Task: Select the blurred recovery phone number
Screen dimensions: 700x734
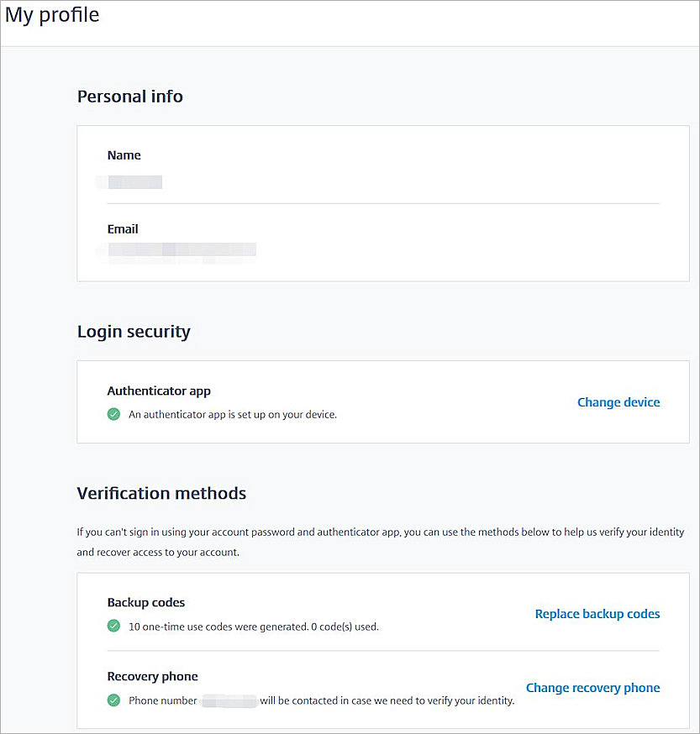Action: click(x=229, y=700)
